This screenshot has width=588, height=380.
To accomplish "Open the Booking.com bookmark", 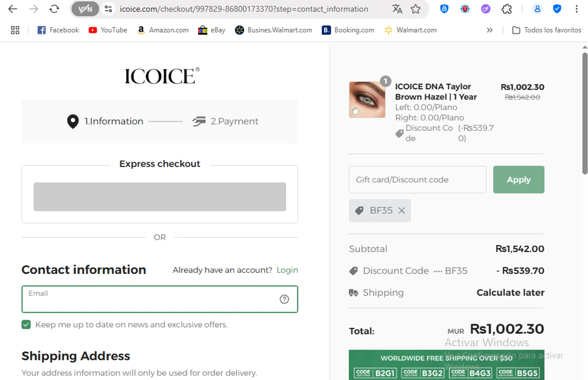I will (348, 30).
